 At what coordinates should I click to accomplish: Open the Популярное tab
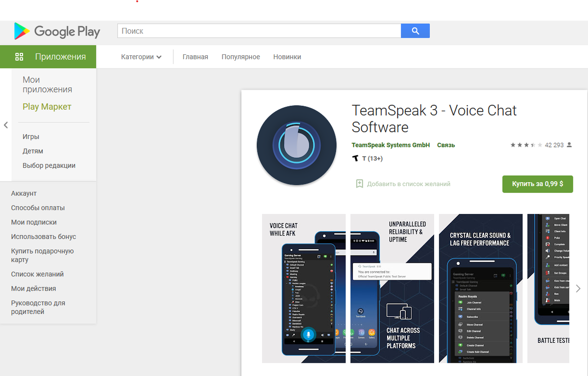(x=241, y=57)
